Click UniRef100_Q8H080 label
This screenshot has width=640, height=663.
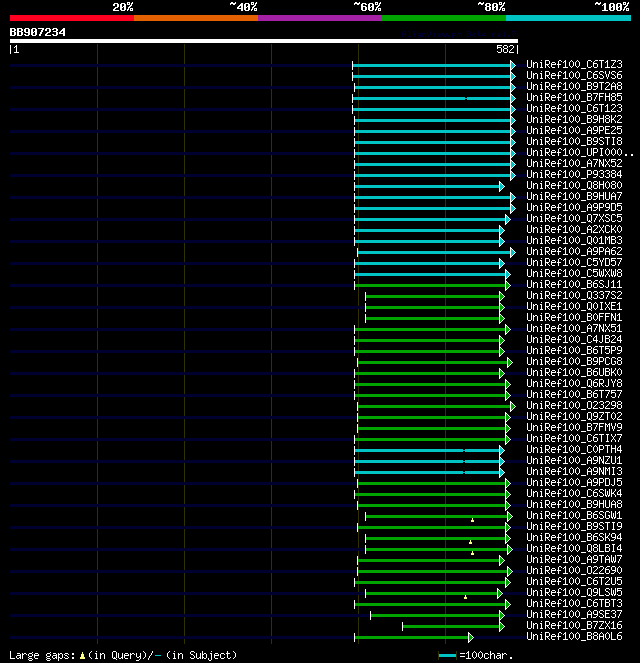[x=574, y=185]
